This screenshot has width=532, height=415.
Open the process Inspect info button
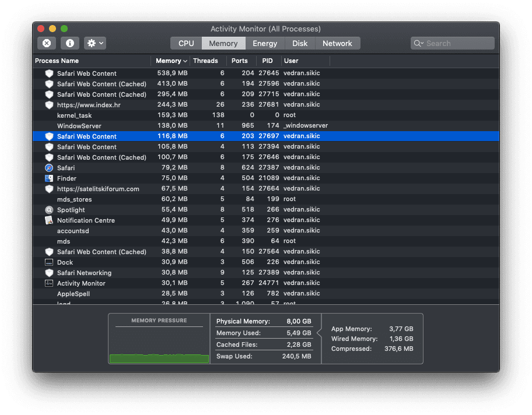(x=70, y=43)
